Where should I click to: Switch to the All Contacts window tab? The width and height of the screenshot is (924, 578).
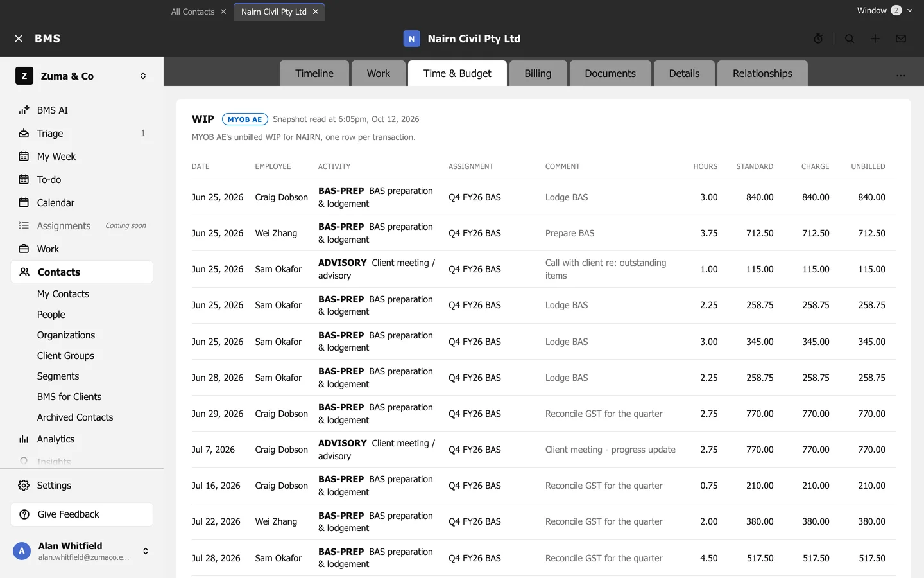(x=193, y=12)
